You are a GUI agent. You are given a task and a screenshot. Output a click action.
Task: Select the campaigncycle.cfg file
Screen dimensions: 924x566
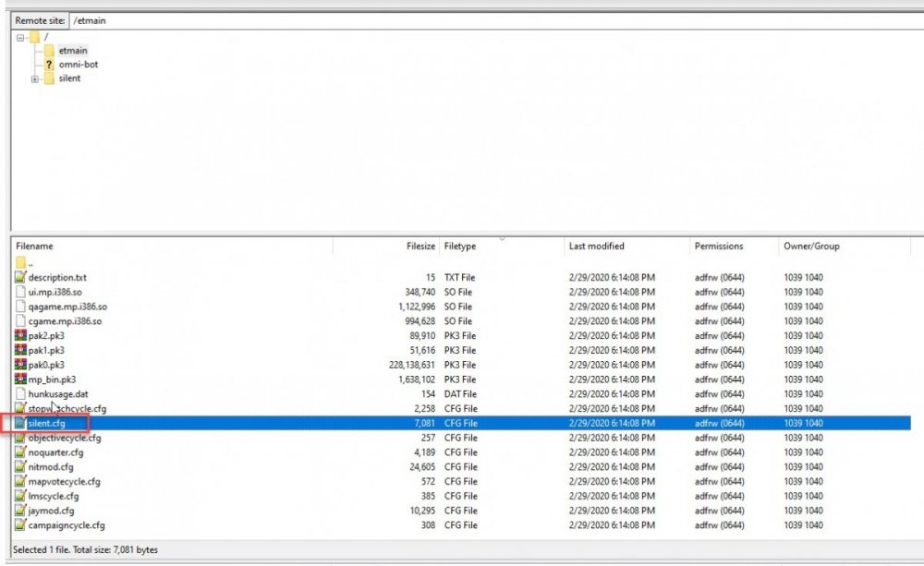pyautogui.click(x=67, y=525)
